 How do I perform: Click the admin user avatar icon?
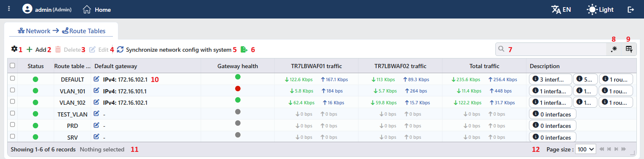pos(27,9)
